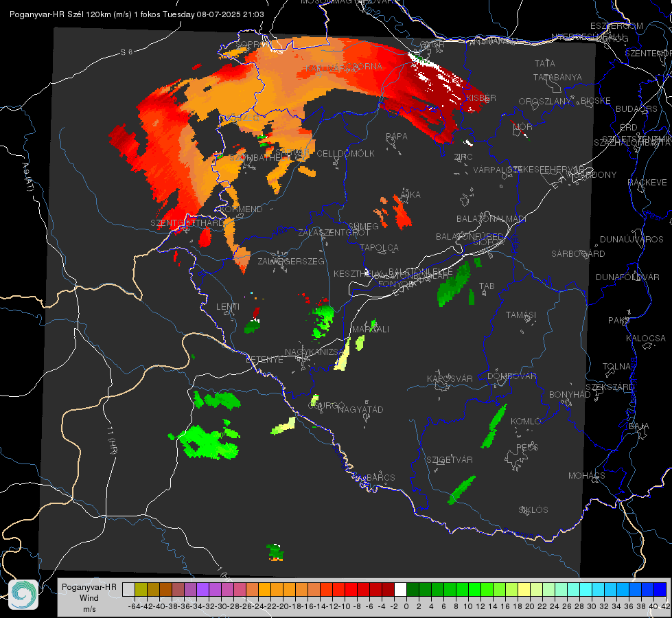Click the 11 (HR) road label
Screen dimensions: 672x618
tap(111, 439)
